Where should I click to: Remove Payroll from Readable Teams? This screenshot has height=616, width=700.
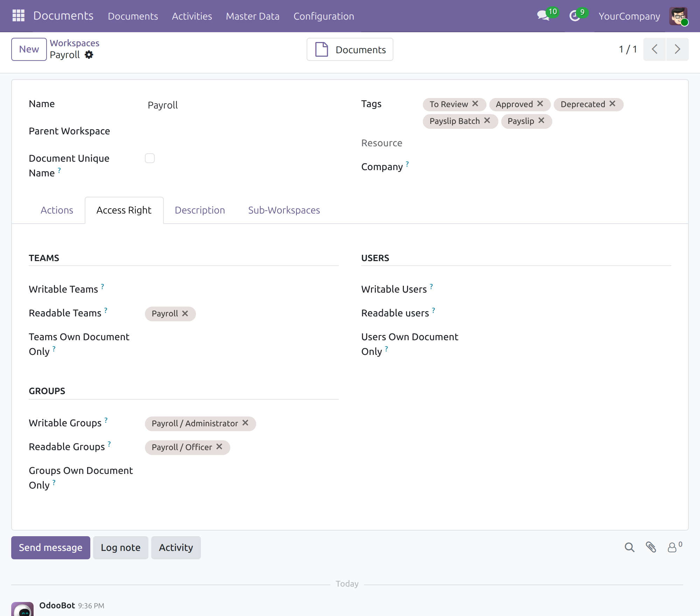click(185, 314)
